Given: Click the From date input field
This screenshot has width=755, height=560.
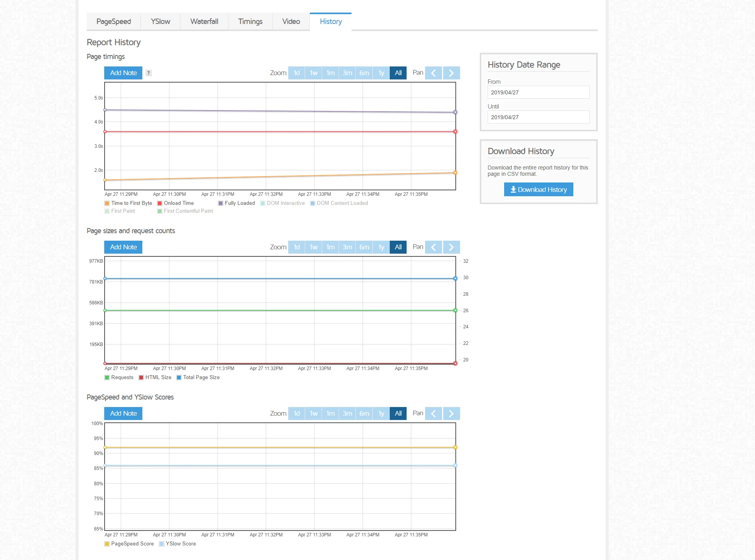Looking at the screenshot, I should 538,92.
